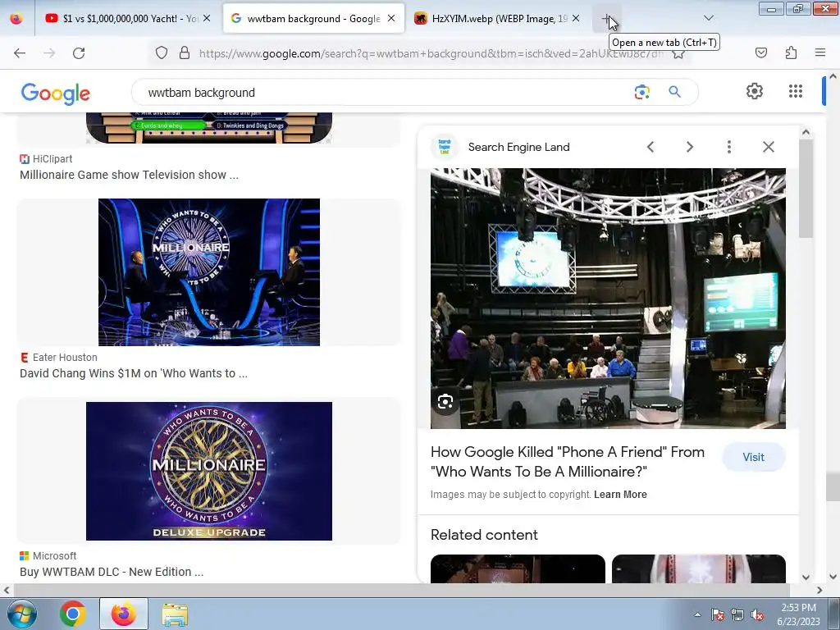Click horizontal scrollbar right arrow

click(x=819, y=590)
